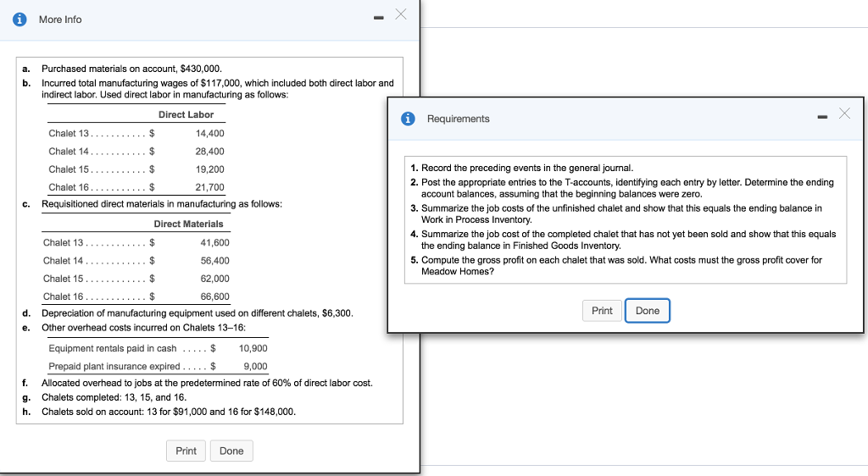Click the More Info blue info icon
868x476 pixels.
[19, 19]
